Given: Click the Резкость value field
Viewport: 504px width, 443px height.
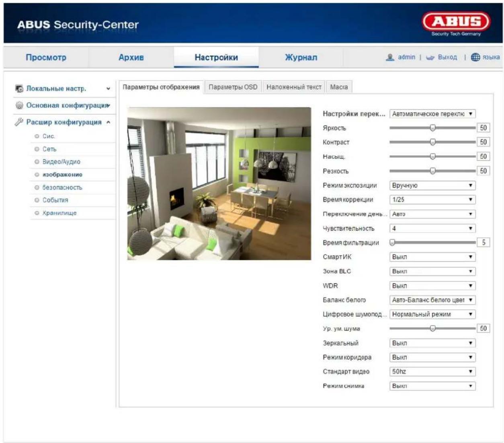Looking at the screenshot, I should [x=484, y=171].
